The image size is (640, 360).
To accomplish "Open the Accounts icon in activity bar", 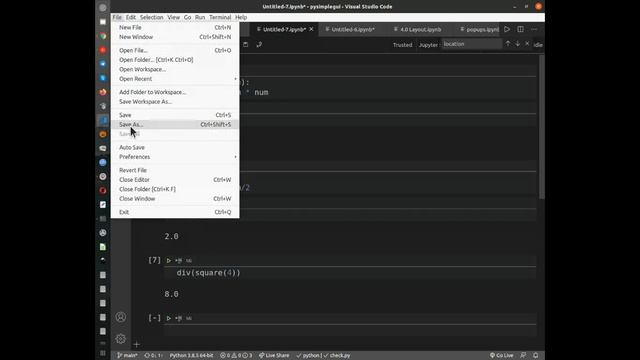I will 120,317.
